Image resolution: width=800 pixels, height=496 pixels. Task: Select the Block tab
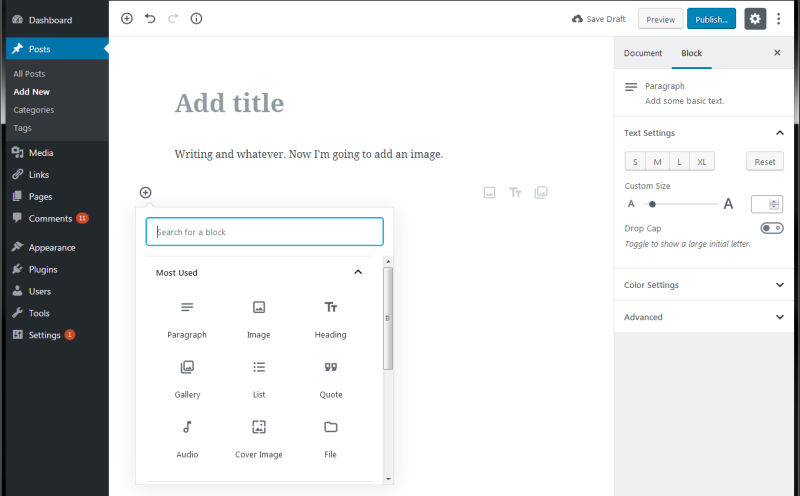point(691,53)
